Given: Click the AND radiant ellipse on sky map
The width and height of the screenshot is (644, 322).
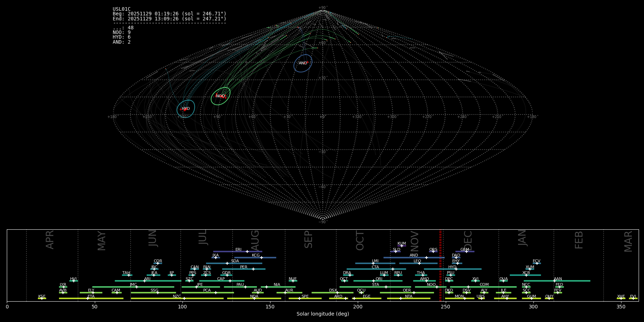Looking at the screenshot, I should pyautogui.click(x=303, y=63).
